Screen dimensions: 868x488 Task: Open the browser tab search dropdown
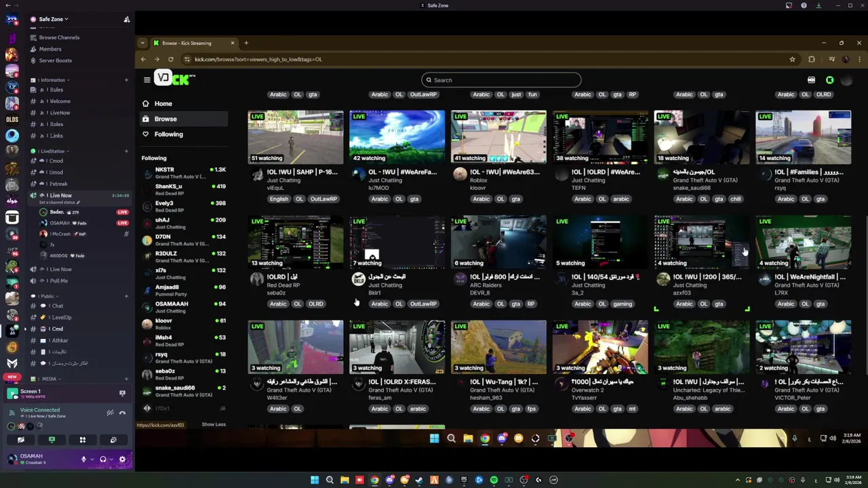142,43
